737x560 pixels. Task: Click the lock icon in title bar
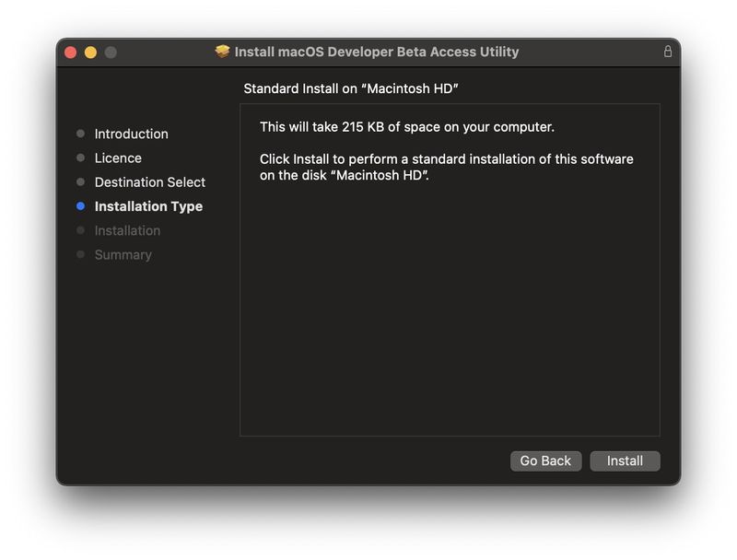point(667,52)
